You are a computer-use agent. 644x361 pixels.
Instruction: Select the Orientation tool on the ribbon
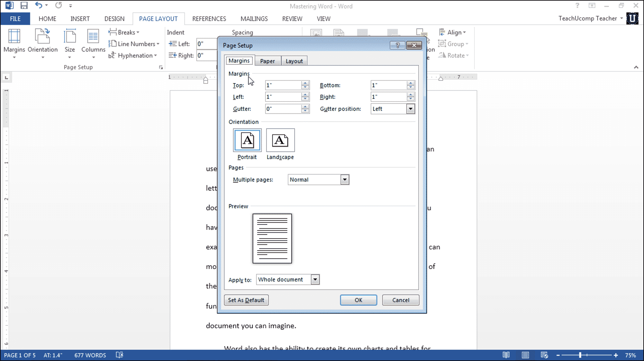(x=42, y=43)
